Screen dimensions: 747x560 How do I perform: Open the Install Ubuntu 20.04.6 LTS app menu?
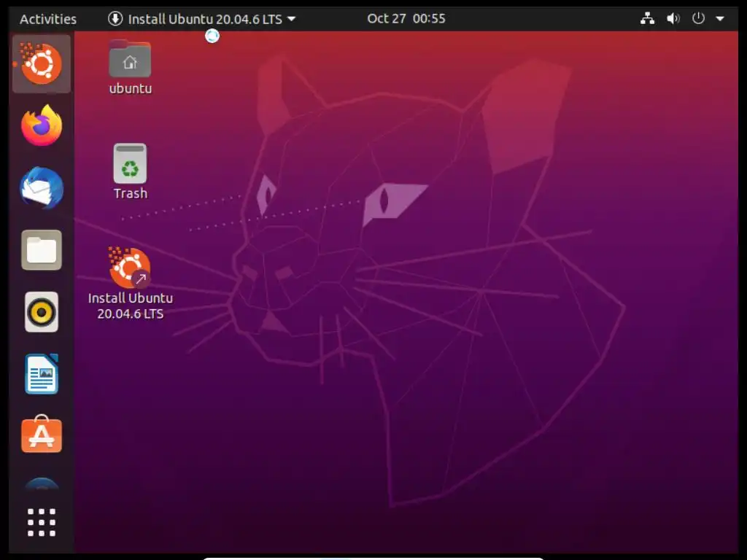201,19
